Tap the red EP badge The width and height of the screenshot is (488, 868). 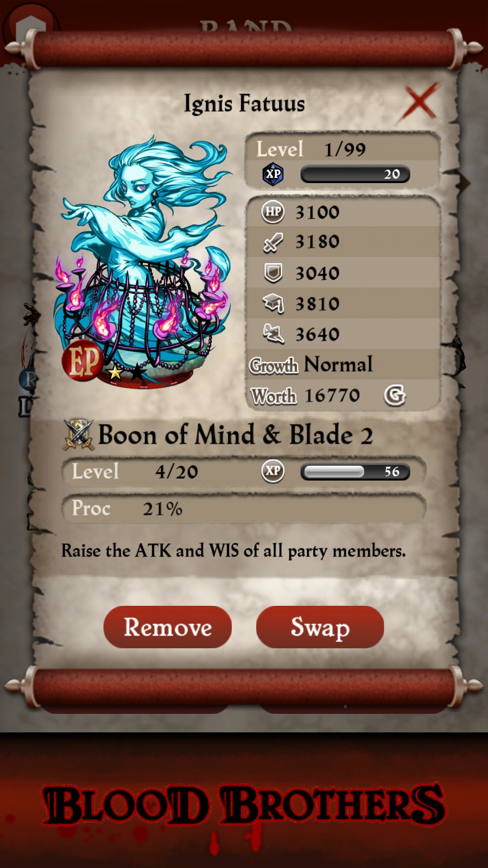[x=82, y=361]
